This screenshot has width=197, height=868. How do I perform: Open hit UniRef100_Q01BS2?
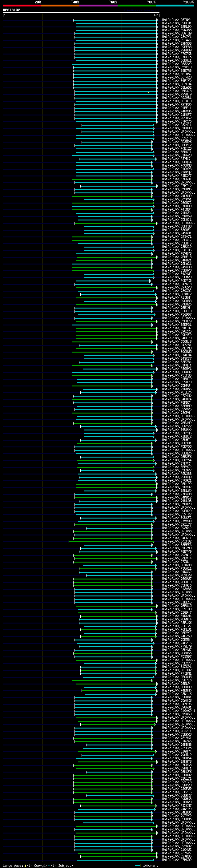pos(177,118)
